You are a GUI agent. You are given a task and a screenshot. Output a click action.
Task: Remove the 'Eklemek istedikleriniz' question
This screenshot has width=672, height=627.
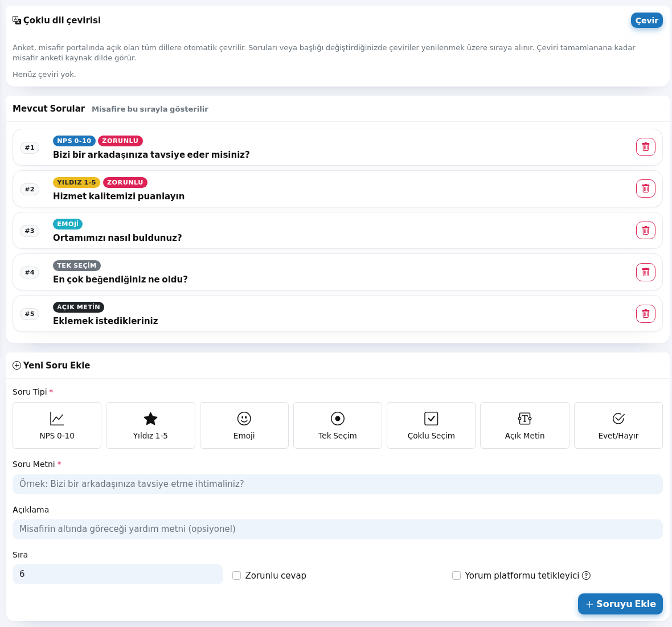coord(645,313)
